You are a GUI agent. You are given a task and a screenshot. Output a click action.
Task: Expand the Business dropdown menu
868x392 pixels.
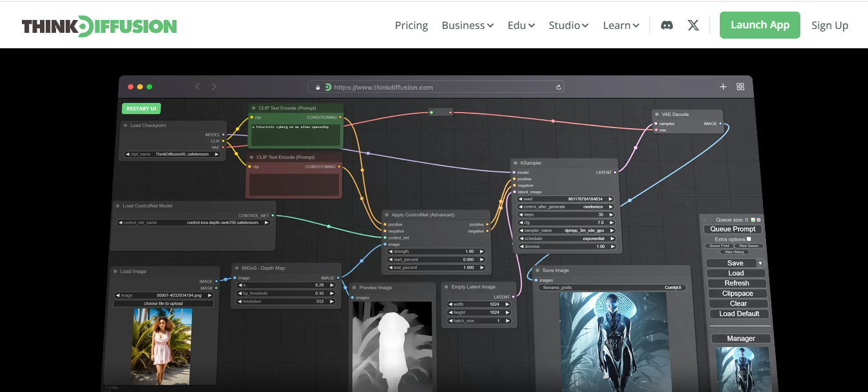pos(468,25)
